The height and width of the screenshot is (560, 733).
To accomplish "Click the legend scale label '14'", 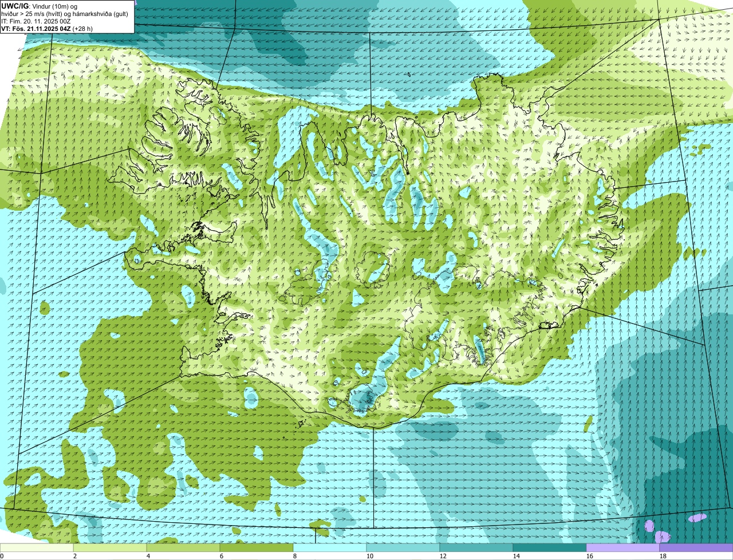I will [x=517, y=556].
